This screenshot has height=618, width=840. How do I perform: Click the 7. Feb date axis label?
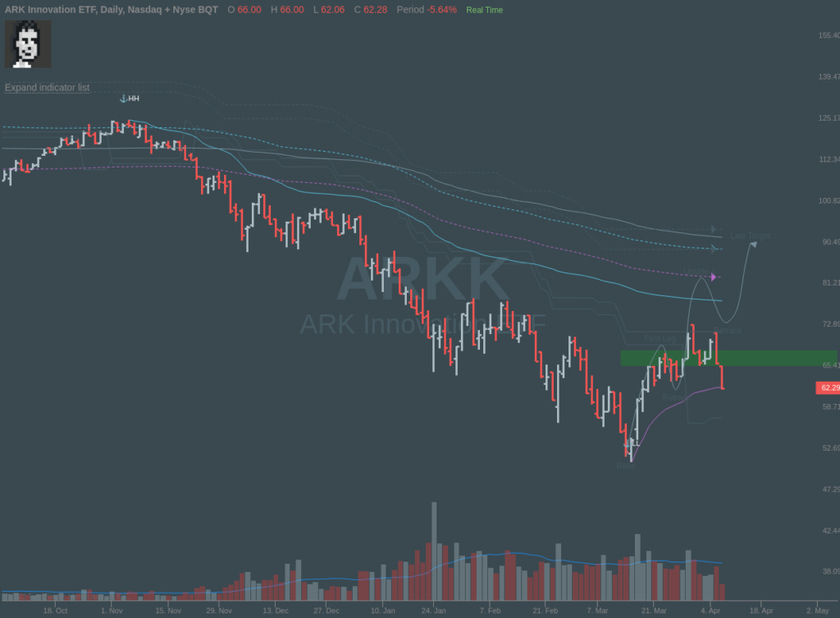click(x=491, y=611)
